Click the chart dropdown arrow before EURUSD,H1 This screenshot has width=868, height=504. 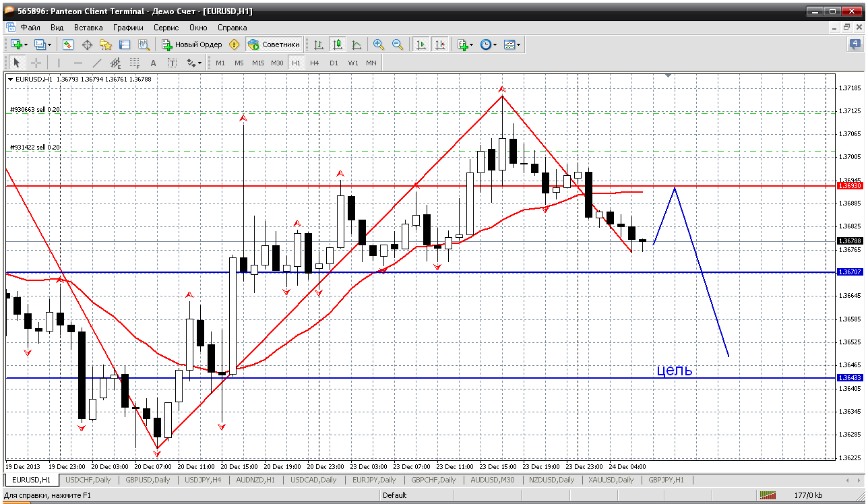tap(10, 80)
